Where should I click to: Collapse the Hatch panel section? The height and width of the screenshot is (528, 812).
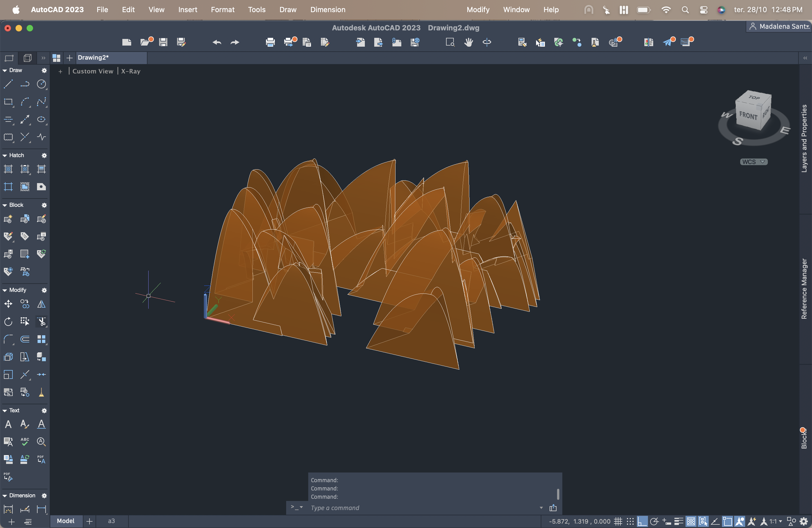coord(5,155)
